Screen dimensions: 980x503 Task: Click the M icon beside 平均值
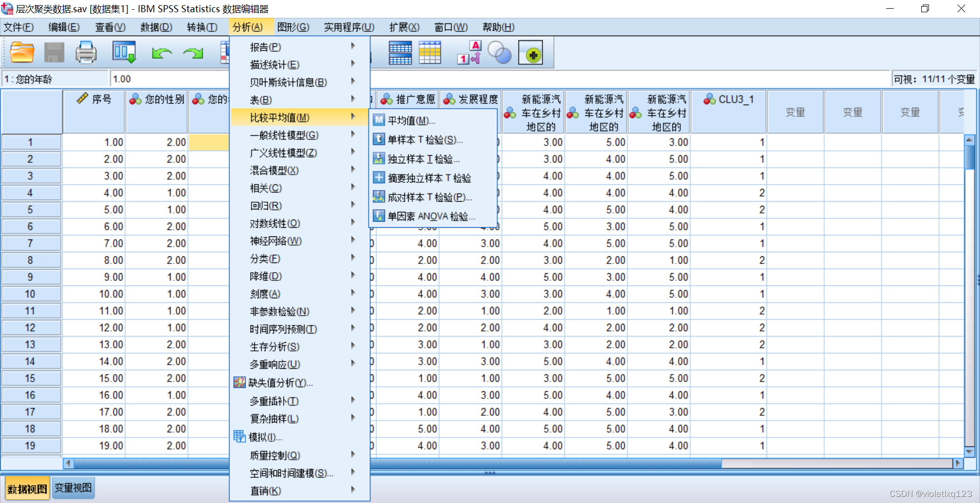coord(379,121)
